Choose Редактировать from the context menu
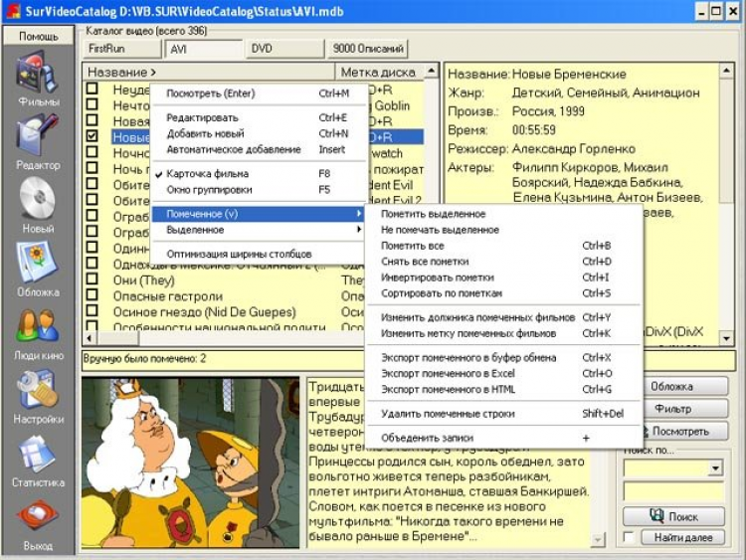The width and height of the screenshot is (746, 560). click(x=260, y=117)
